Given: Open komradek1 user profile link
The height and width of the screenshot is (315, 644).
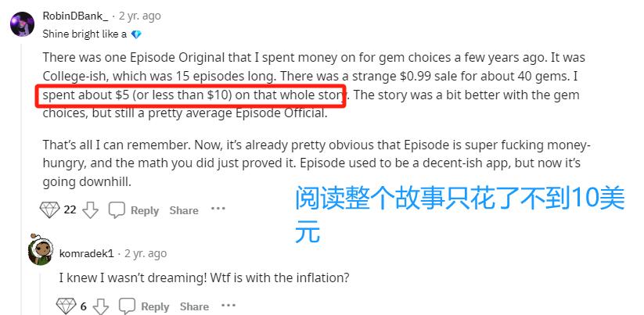Looking at the screenshot, I should 86,253.
